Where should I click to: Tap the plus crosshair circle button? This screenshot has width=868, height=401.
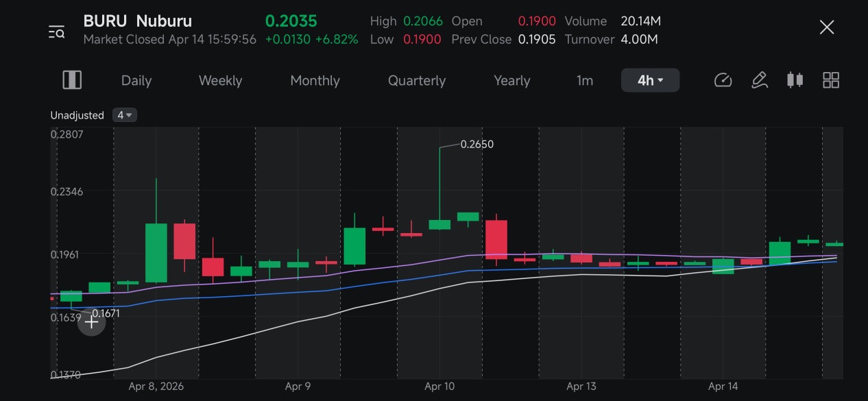pyautogui.click(x=91, y=322)
